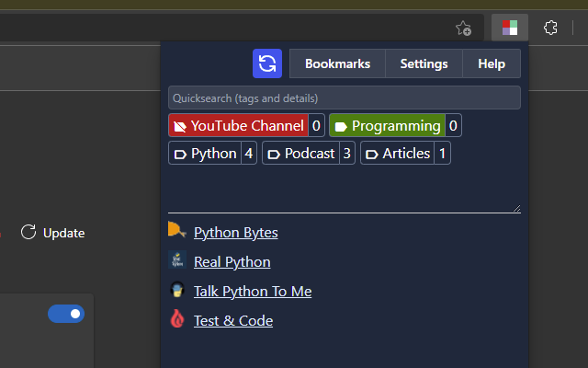The width and height of the screenshot is (588, 368).
Task: Click the Test & Code flame favicon
Action: [177, 318]
